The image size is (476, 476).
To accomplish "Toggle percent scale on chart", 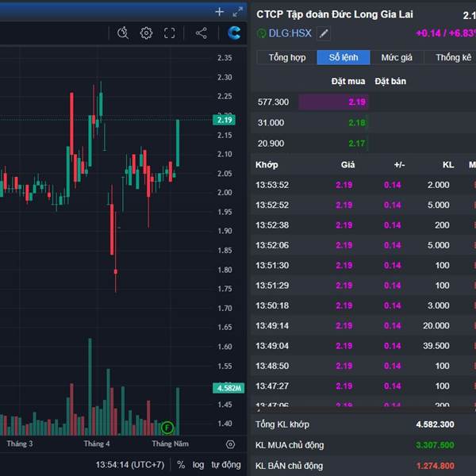I will tap(181, 464).
